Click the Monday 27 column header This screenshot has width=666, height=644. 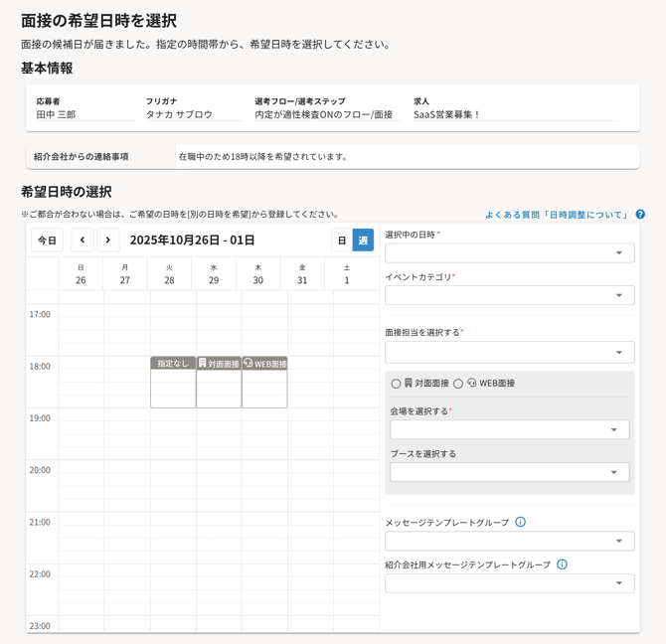(125, 274)
